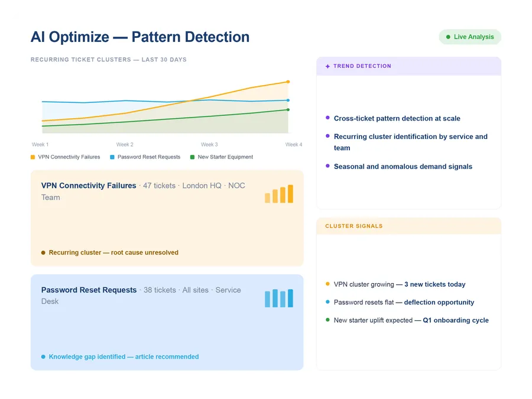Click the "All sites" label in Password Reset card
Image resolution: width=532 pixels, height=399 pixels.
[196, 290]
